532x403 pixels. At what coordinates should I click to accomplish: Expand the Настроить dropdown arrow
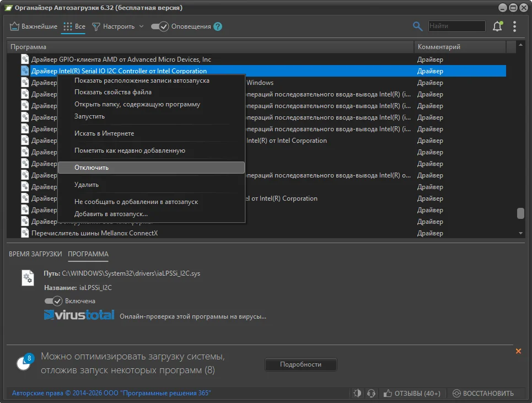[141, 26]
